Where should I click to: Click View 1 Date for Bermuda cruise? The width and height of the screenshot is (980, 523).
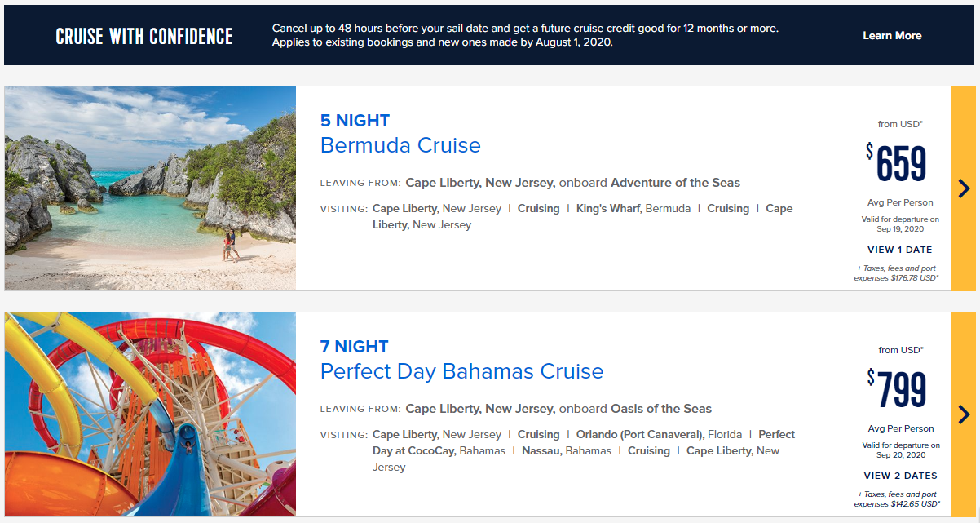[x=899, y=250]
